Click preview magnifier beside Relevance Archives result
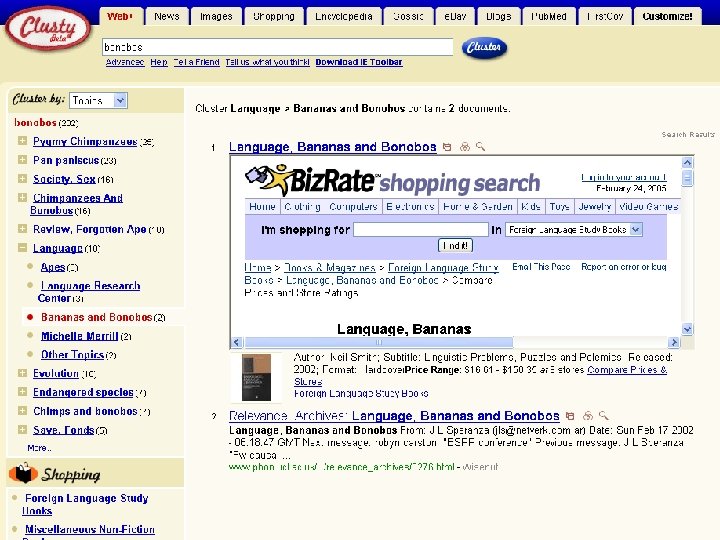The image size is (720, 540). pos(603,416)
